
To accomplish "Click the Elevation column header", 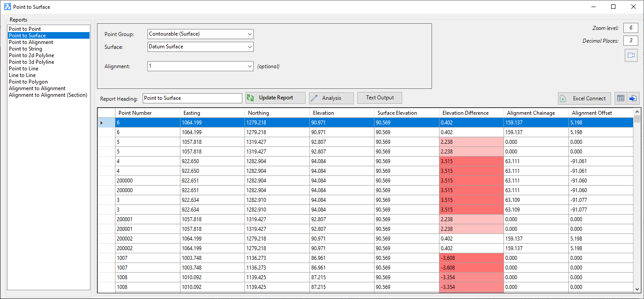I will pos(342,113).
